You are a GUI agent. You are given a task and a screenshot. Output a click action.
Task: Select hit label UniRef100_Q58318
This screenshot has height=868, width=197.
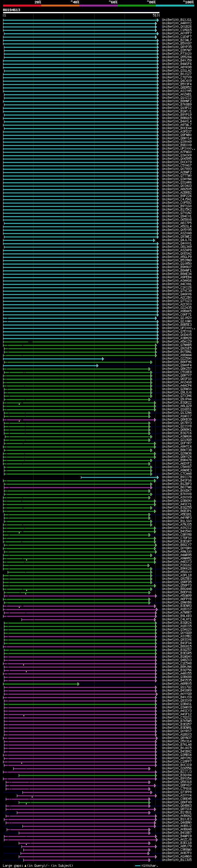[177, 782]
